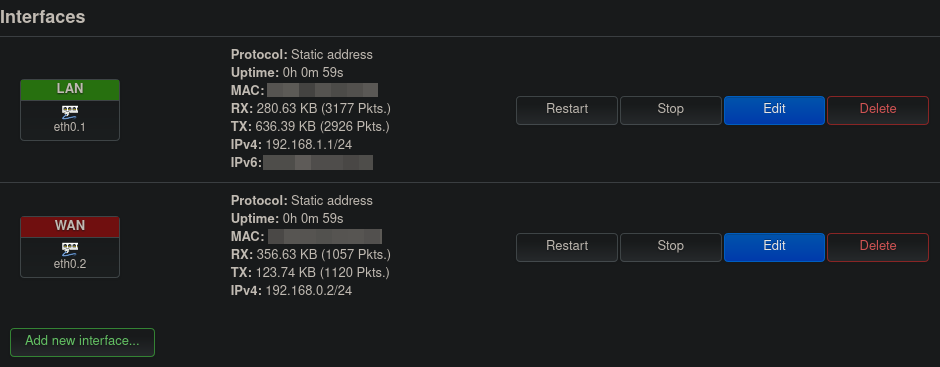Stop the LAN interface
The width and height of the screenshot is (940, 367).
click(670, 110)
